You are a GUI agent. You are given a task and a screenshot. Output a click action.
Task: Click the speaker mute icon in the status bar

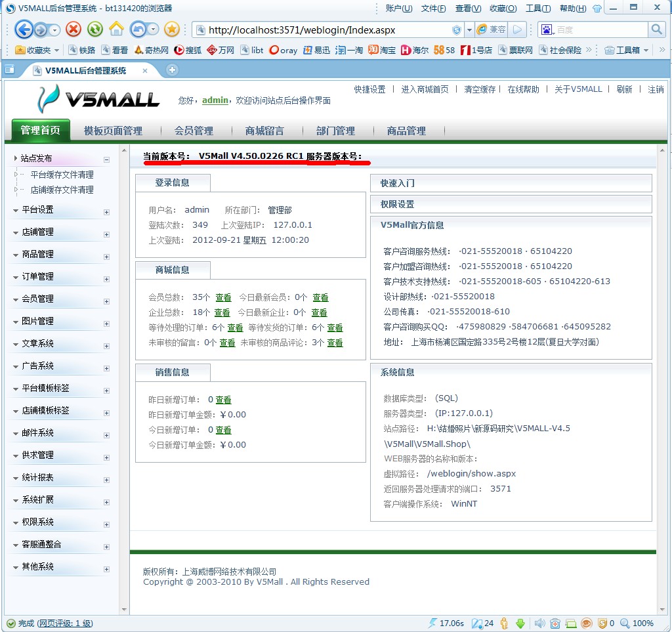point(539,623)
